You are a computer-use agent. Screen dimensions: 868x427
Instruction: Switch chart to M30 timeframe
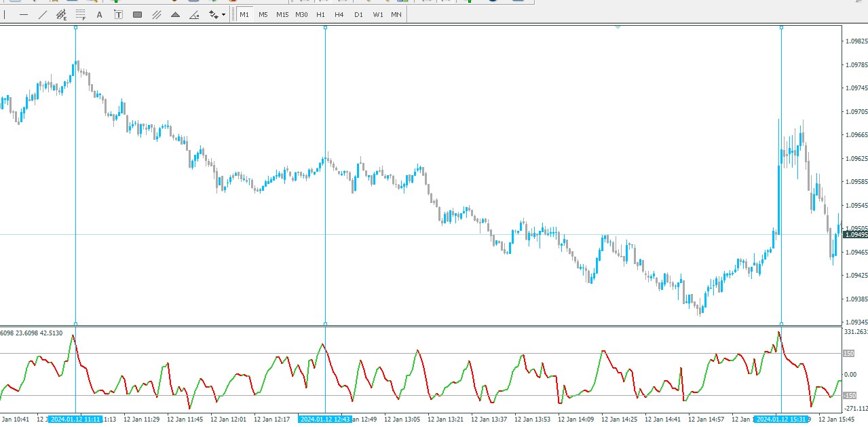[301, 14]
